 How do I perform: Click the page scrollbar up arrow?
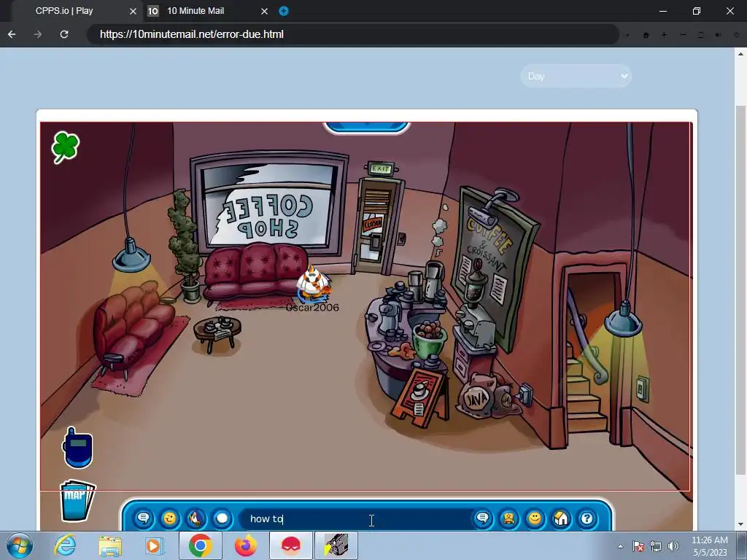click(741, 52)
